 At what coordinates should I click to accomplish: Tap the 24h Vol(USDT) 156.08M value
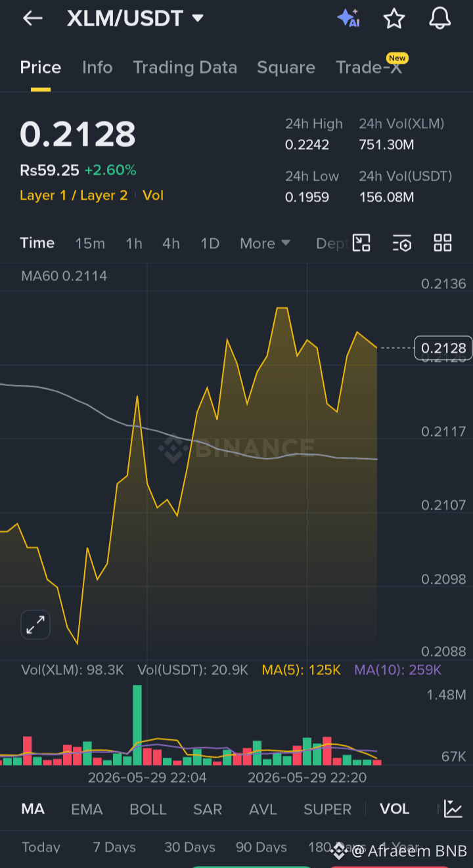(386, 197)
